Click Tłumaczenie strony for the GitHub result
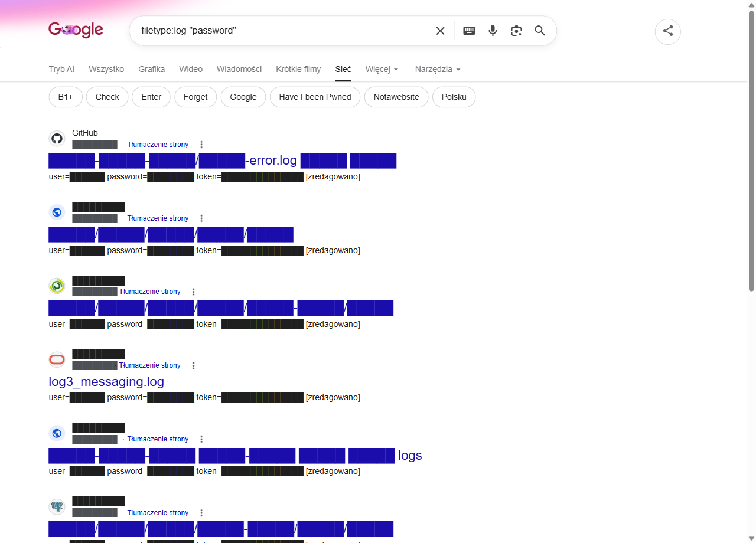This screenshot has width=756, height=543. [x=158, y=145]
